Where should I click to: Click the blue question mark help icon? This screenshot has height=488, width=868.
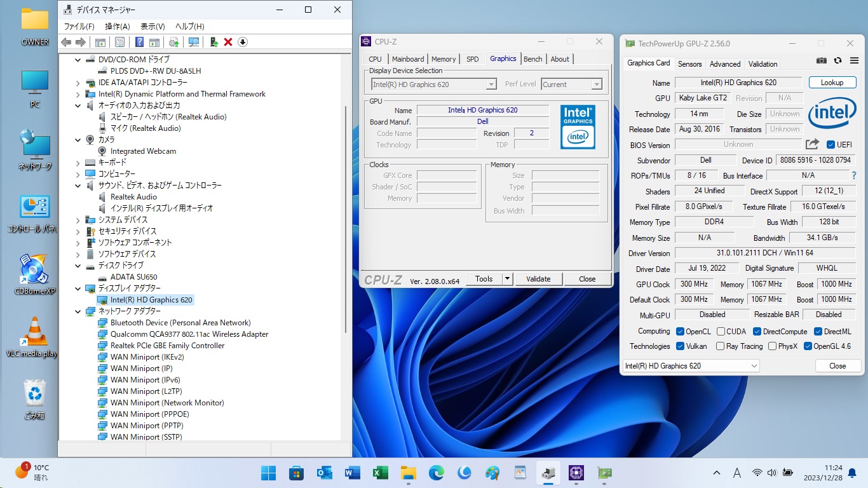coord(139,42)
